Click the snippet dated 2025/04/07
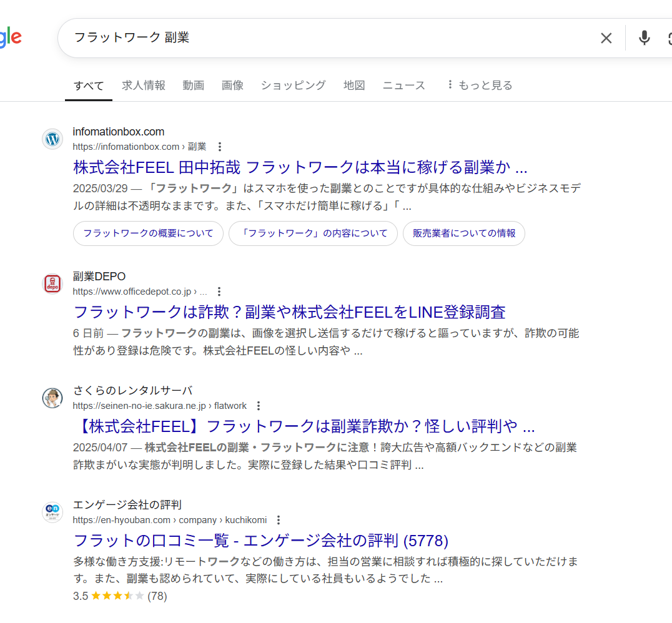 (x=325, y=456)
